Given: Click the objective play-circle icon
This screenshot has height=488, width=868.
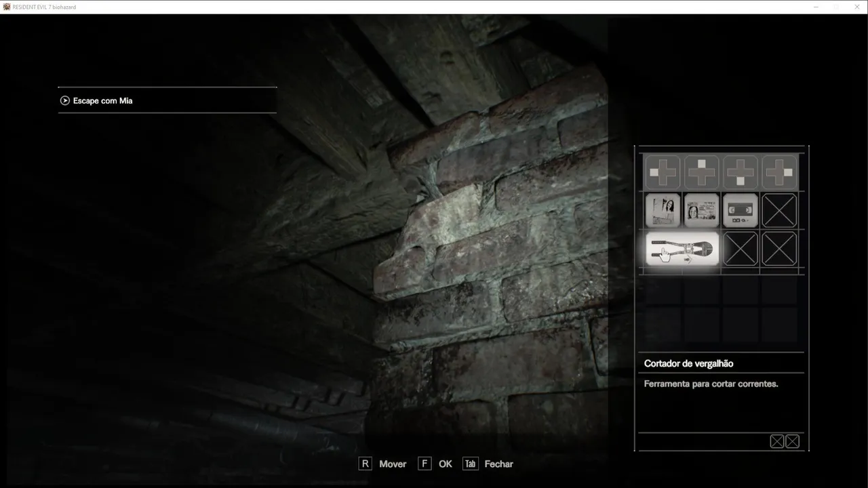Looking at the screenshot, I should tap(65, 100).
